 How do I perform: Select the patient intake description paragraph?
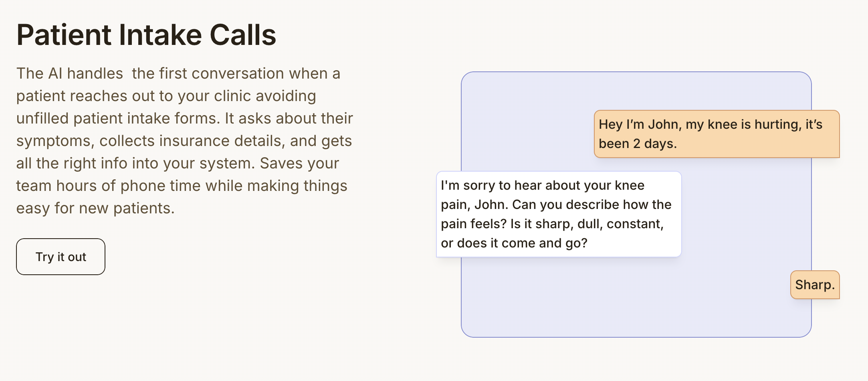point(184,141)
